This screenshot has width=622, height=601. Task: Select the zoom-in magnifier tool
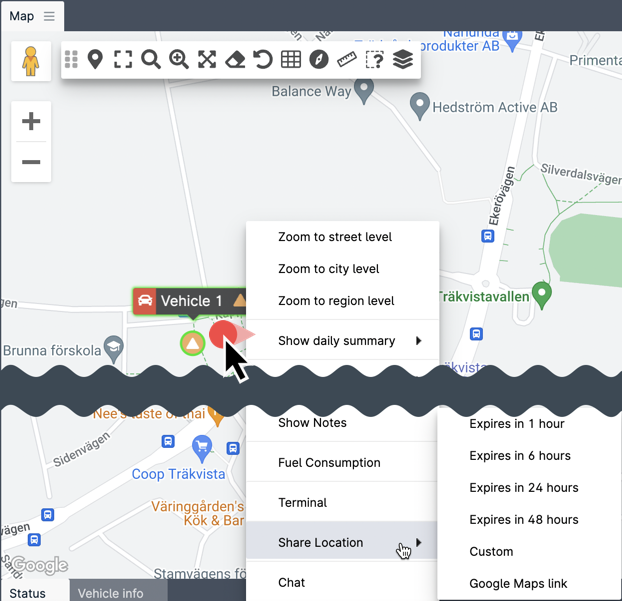(179, 60)
